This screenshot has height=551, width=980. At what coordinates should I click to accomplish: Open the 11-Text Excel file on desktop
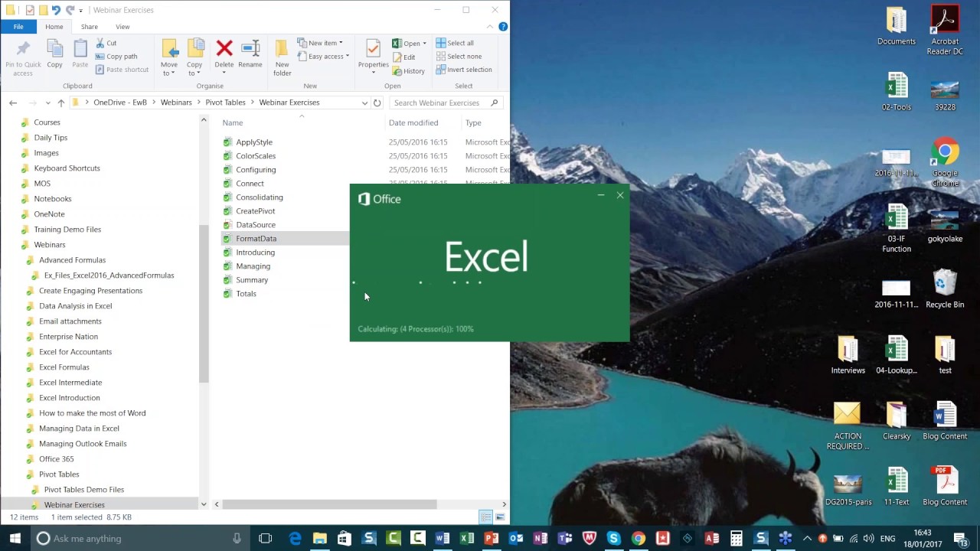(896, 486)
